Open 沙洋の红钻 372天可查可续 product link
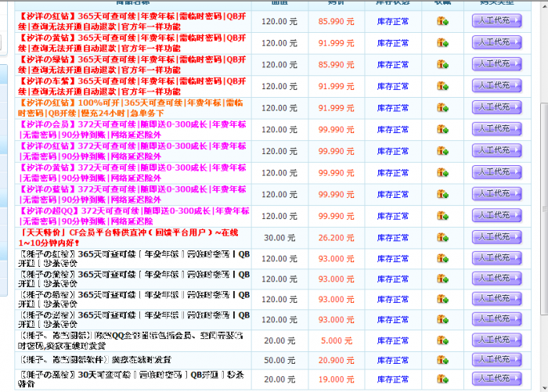The image size is (548, 392). (132, 151)
